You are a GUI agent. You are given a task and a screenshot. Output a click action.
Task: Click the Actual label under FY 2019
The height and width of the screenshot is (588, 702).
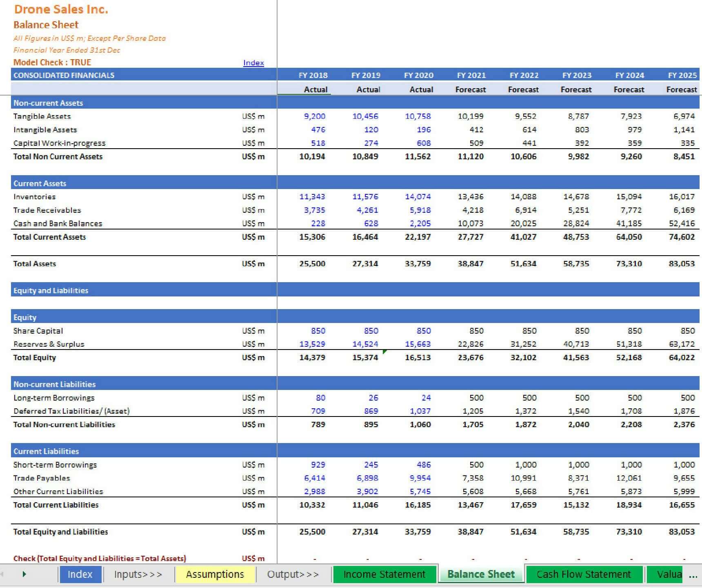tap(368, 89)
